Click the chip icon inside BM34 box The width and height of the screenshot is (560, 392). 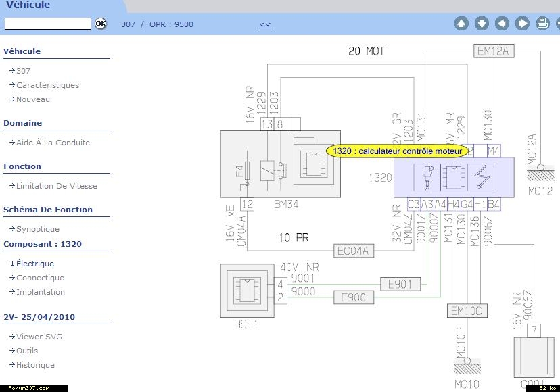click(314, 164)
